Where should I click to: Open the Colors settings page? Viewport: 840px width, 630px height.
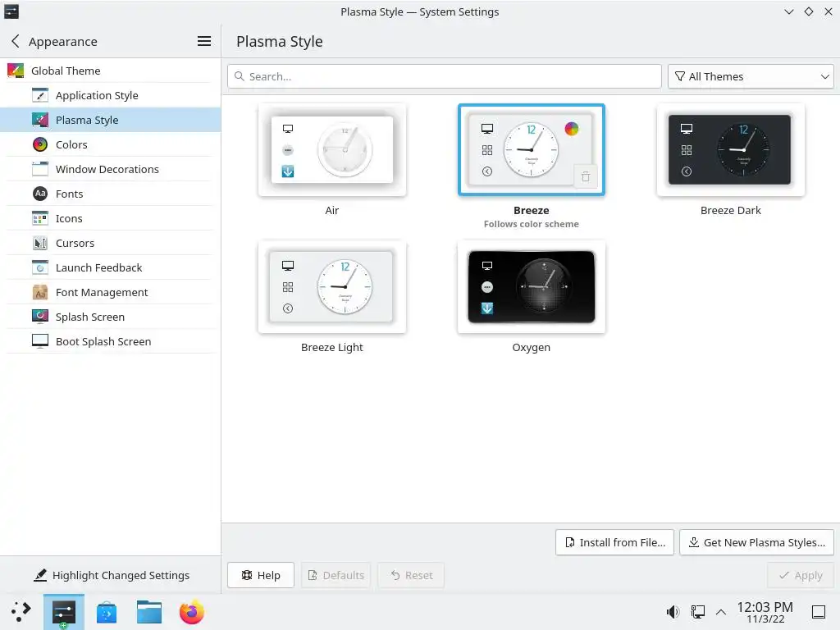[x=111, y=144]
